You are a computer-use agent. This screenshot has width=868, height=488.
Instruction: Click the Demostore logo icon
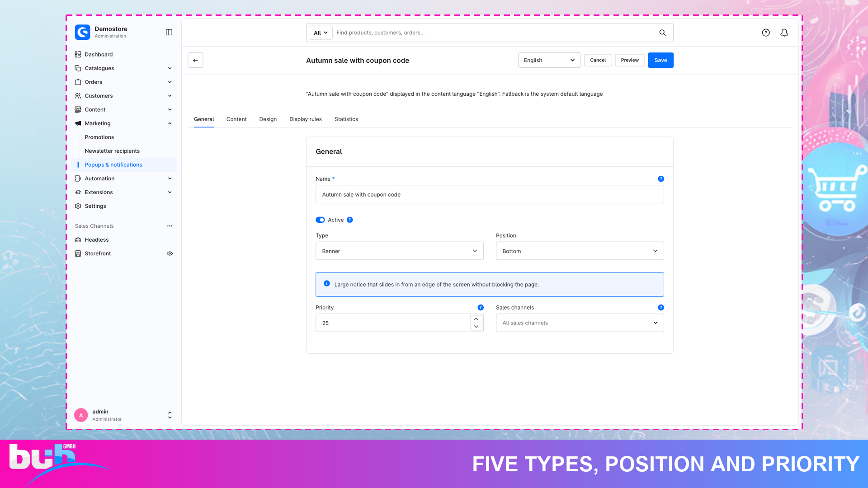[x=82, y=32]
